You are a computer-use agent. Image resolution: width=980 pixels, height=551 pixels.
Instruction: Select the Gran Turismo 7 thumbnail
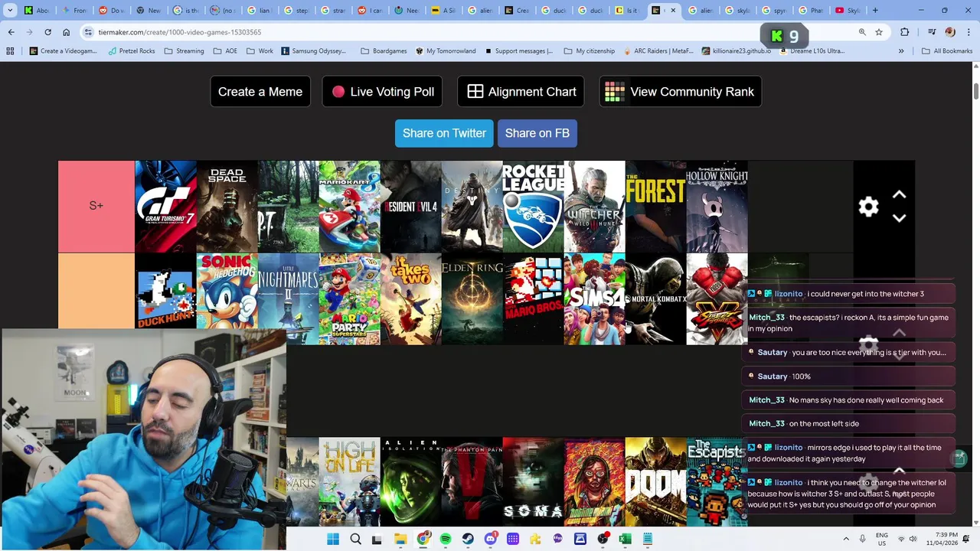(x=165, y=206)
